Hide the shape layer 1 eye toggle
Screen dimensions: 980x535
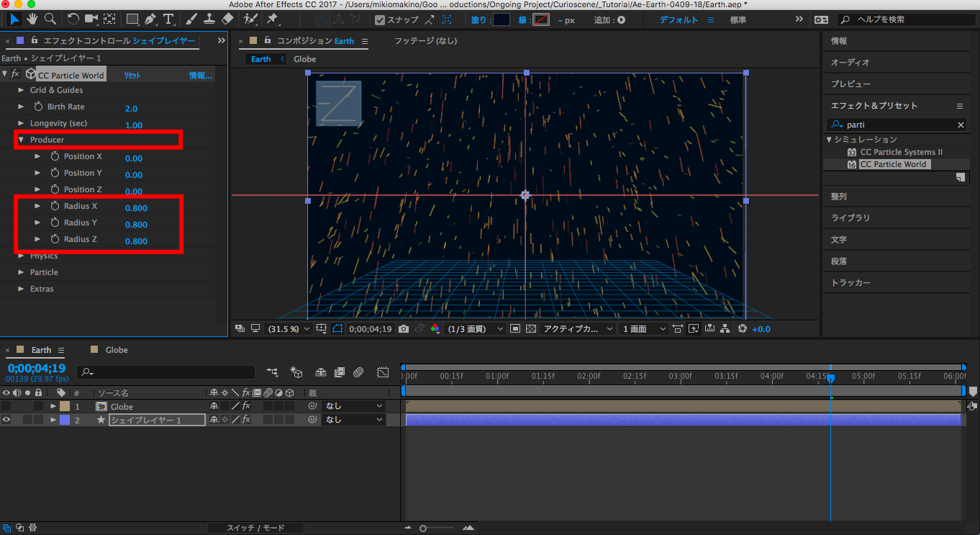(x=6, y=420)
